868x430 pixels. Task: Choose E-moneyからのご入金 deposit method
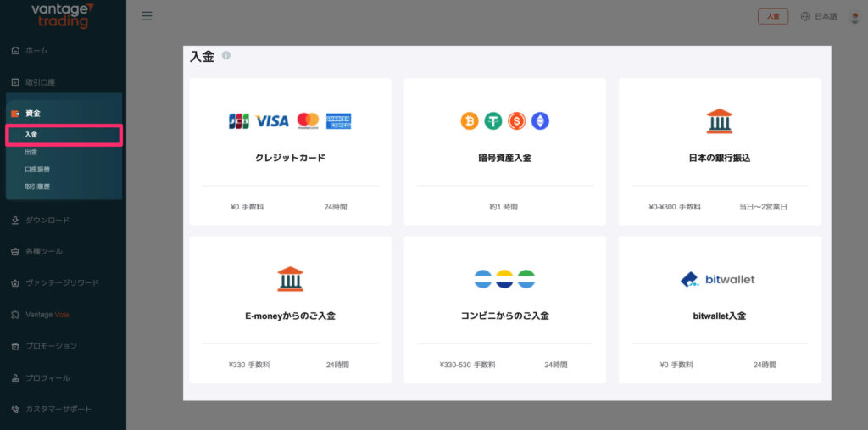(290, 310)
